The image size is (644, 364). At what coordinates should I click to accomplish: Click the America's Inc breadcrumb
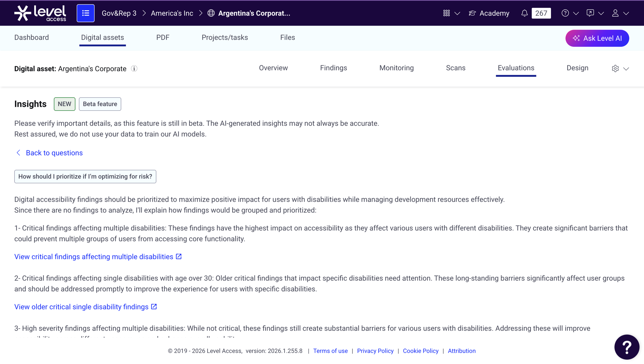172,13
